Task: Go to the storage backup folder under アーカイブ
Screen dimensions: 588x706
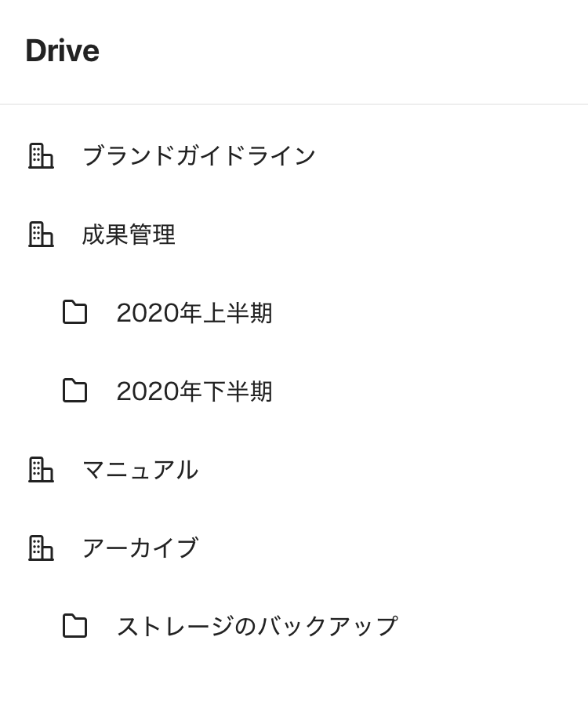Action: click(x=257, y=626)
